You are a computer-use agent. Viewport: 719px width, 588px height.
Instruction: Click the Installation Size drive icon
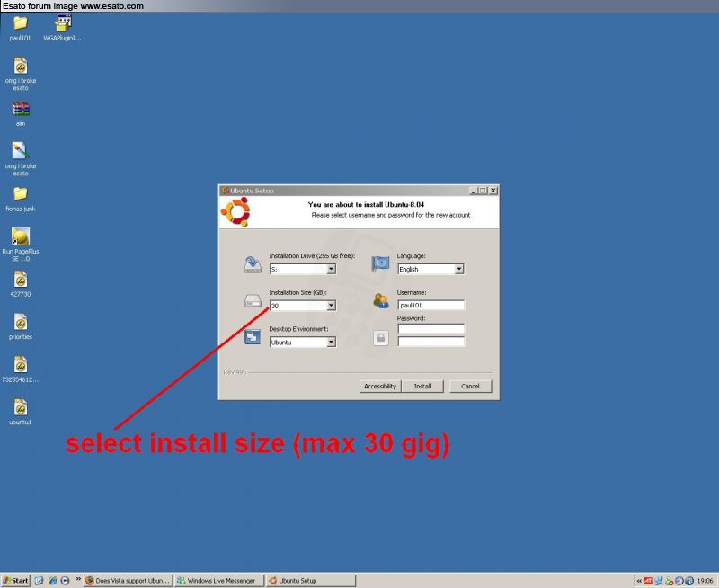(253, 301)
